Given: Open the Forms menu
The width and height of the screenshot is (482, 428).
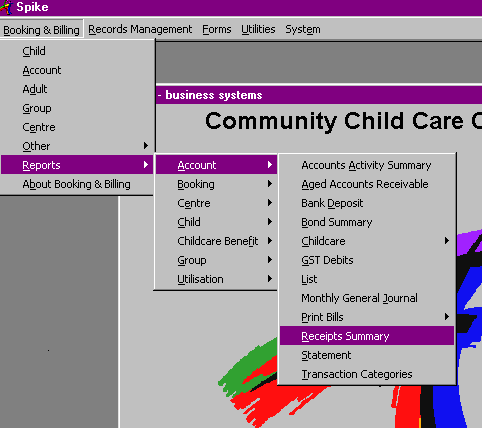Looking at the screenshot, I should click(217, 29).
